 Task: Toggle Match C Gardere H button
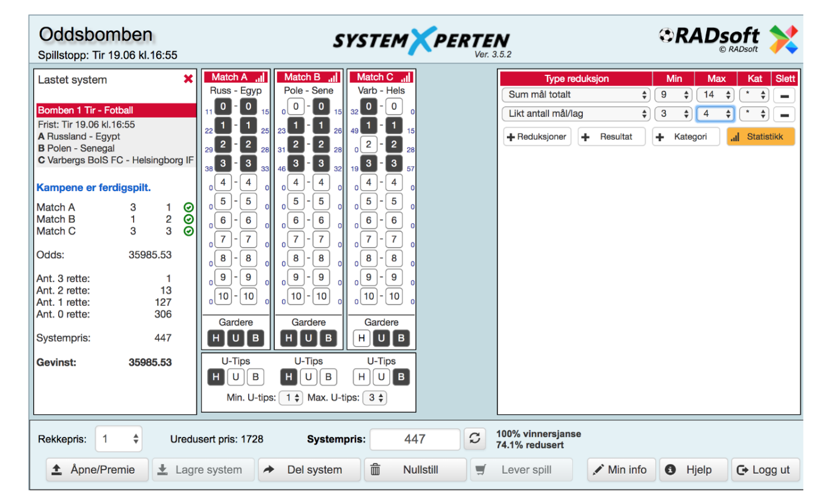(361, 338)
